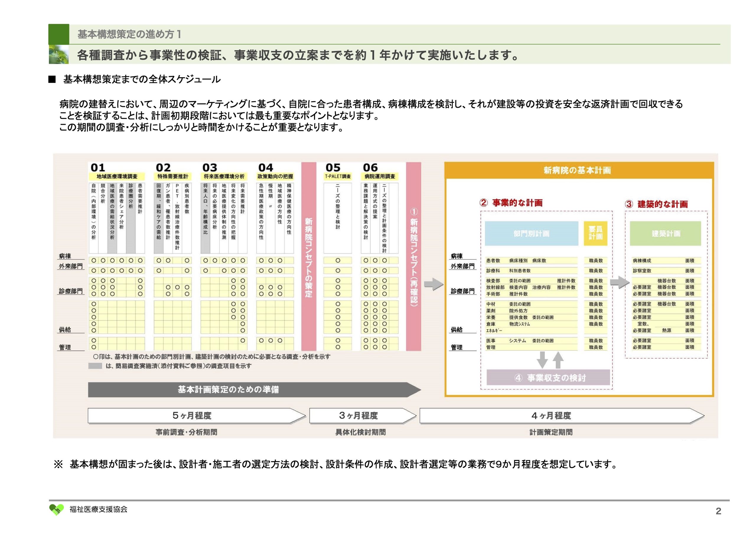Click the 診療部門 label inside 新病院の基本計画
The width and height of the screenshot is (756, 534).
tap(463, 291)
